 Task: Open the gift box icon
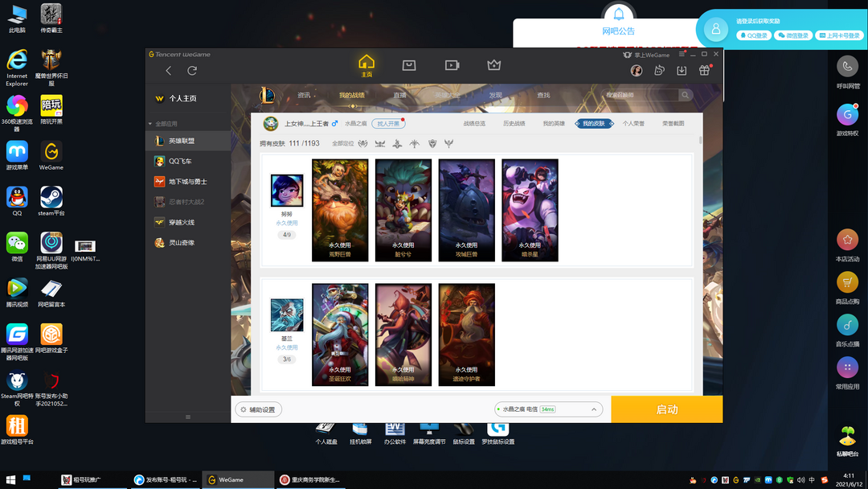tap(704, 70)
